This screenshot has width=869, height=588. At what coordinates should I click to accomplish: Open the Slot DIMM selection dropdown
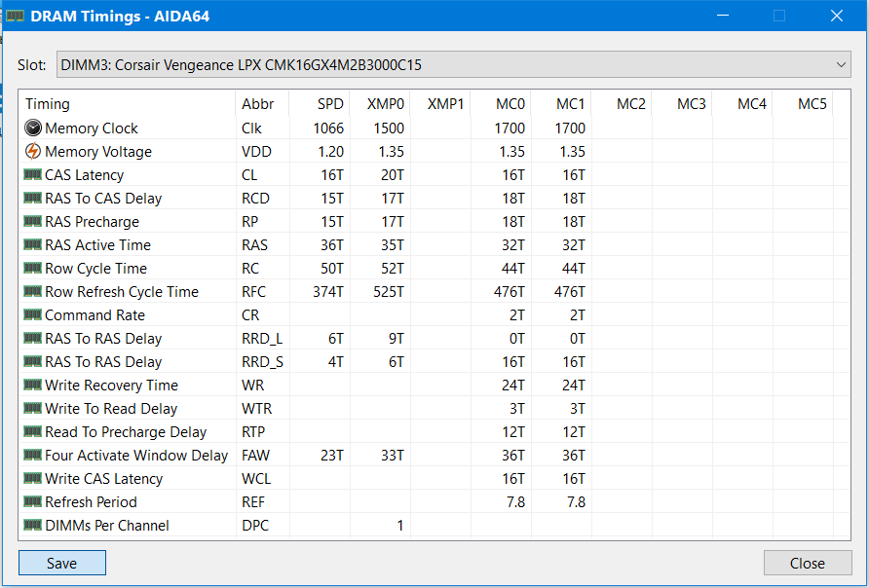click(x=453, y=65)
